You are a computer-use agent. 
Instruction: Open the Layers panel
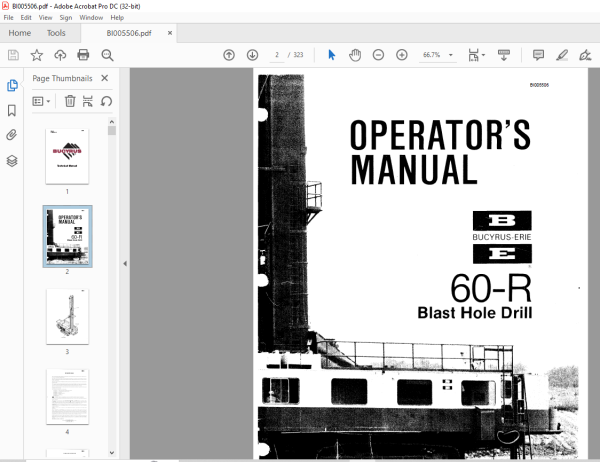point(12,161)
